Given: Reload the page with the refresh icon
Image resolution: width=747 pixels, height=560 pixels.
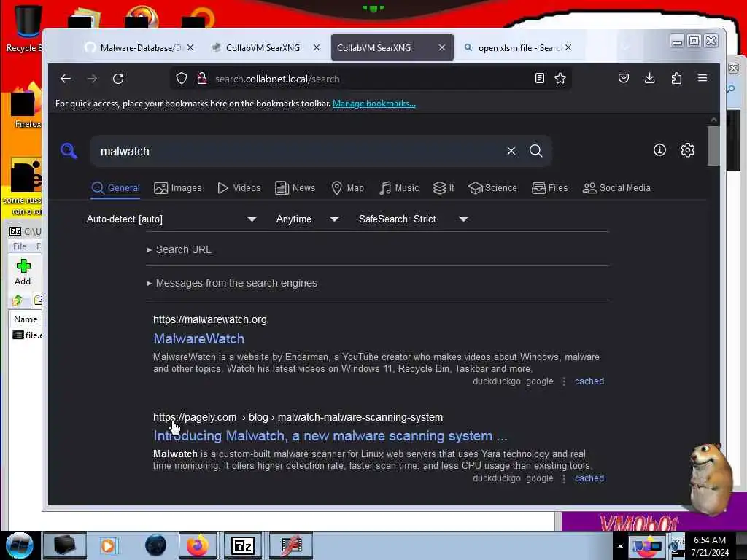Looking at the screenshot, I should point(118,79).
